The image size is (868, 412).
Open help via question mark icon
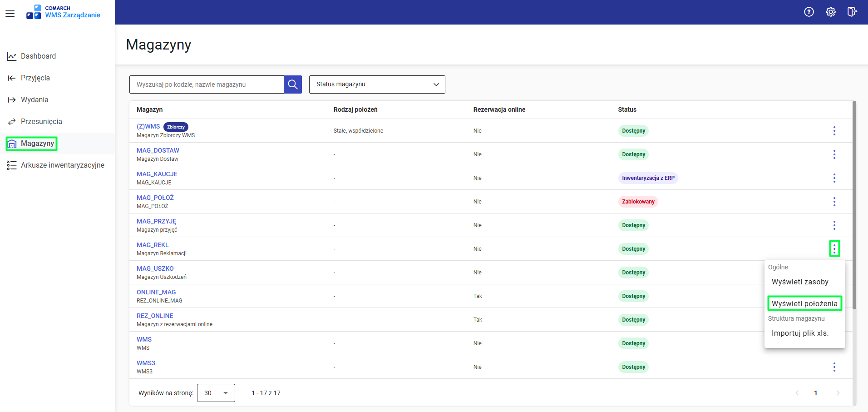point(809,12)
